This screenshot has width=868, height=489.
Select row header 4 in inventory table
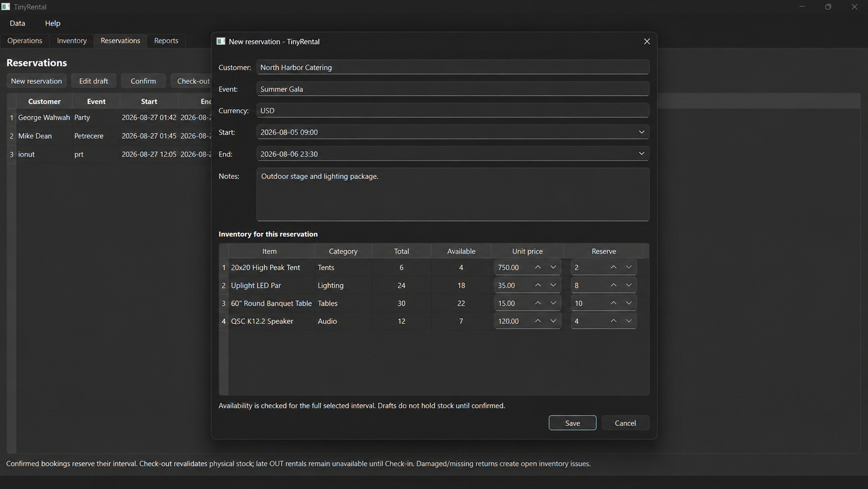click(x=224, y=321)
